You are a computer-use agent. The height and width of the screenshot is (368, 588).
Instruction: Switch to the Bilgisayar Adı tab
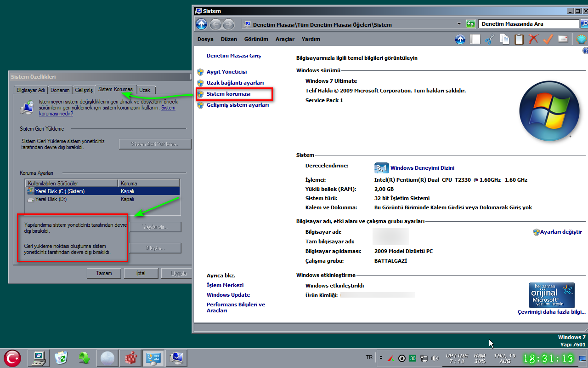[x=30, y=90]
